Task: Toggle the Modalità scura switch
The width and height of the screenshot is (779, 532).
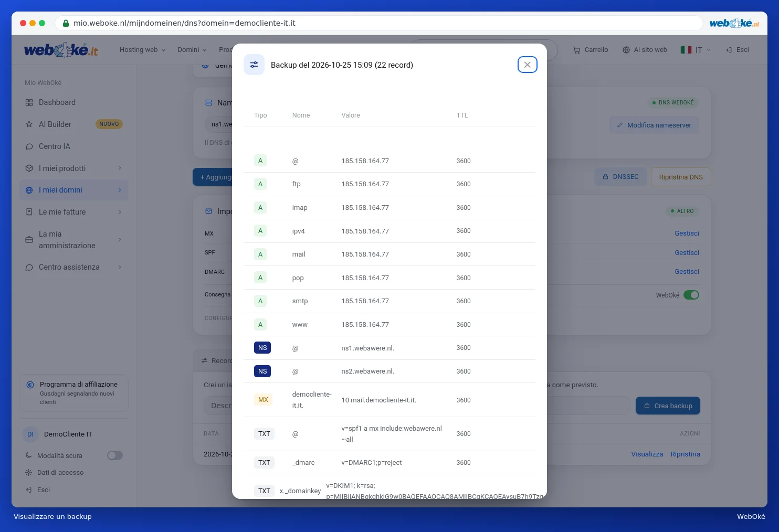Action: tap(115, 455)
